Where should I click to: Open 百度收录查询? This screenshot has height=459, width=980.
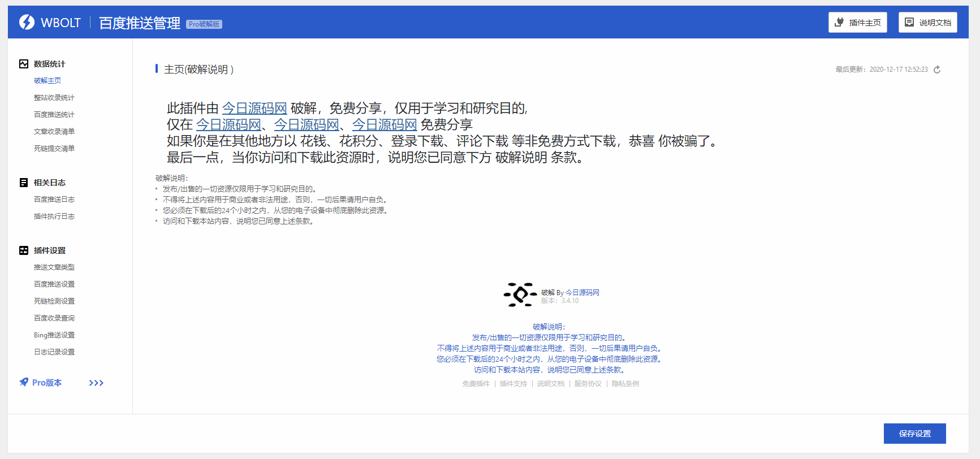tap(54, 318)
